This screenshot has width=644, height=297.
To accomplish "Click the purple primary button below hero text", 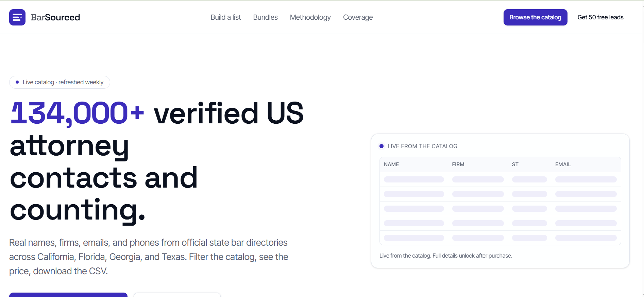I will click(68, 295).
